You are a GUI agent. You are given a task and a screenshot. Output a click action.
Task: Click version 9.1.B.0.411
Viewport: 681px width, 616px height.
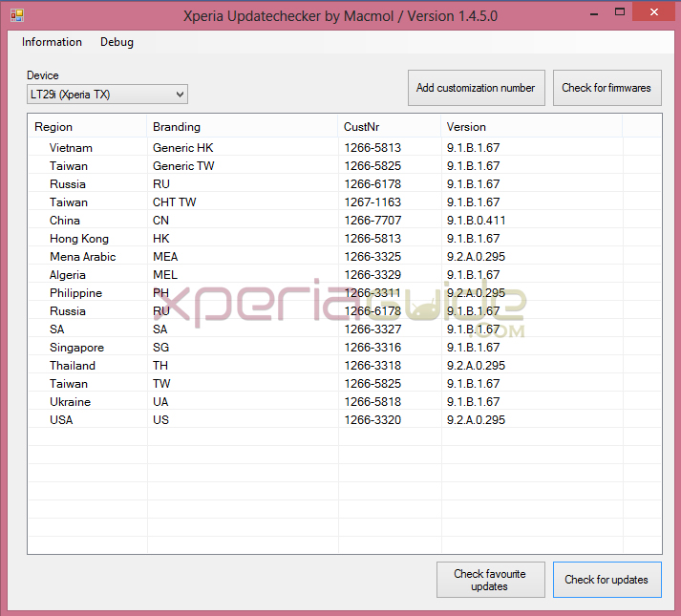[x=476, y=221]
